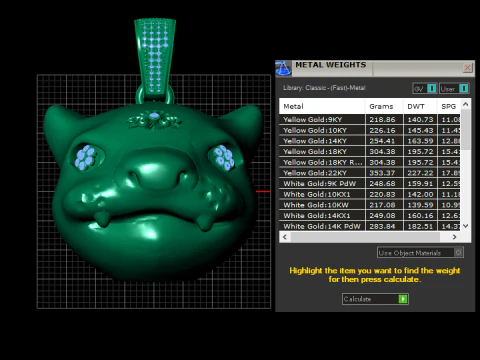Click the 226.16 grams value
The height and width of the screenshot is (360, 480).
[382, 130]
